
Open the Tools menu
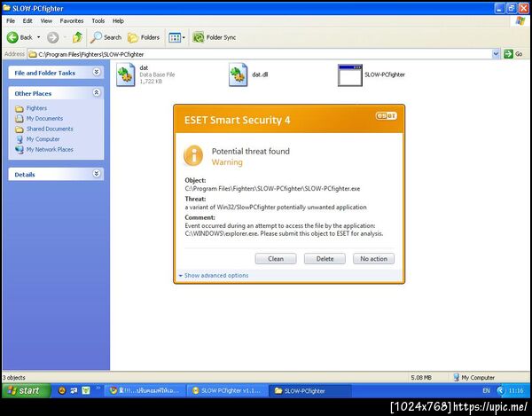click(98, 21)
